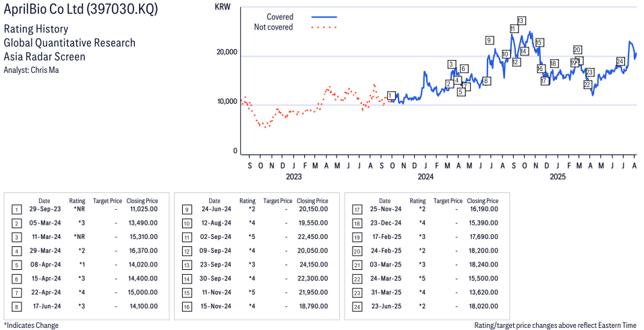Viewport: 644px width, 330px height.
Task: Click the 'Covered' legend label
Action: [x=280, y=17]
